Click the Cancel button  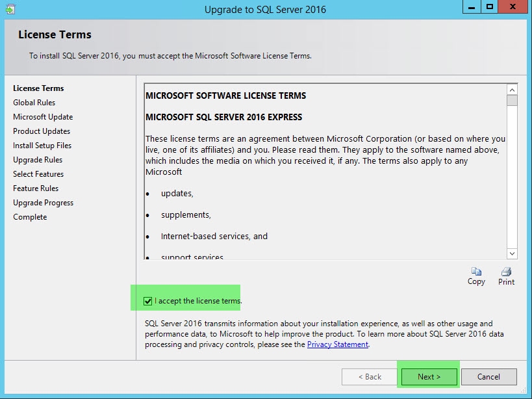click(x=488, y=377)
